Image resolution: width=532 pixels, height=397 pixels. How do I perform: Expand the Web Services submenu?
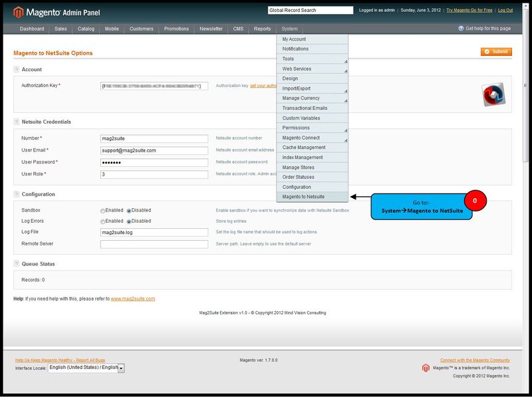click(312, 68)
